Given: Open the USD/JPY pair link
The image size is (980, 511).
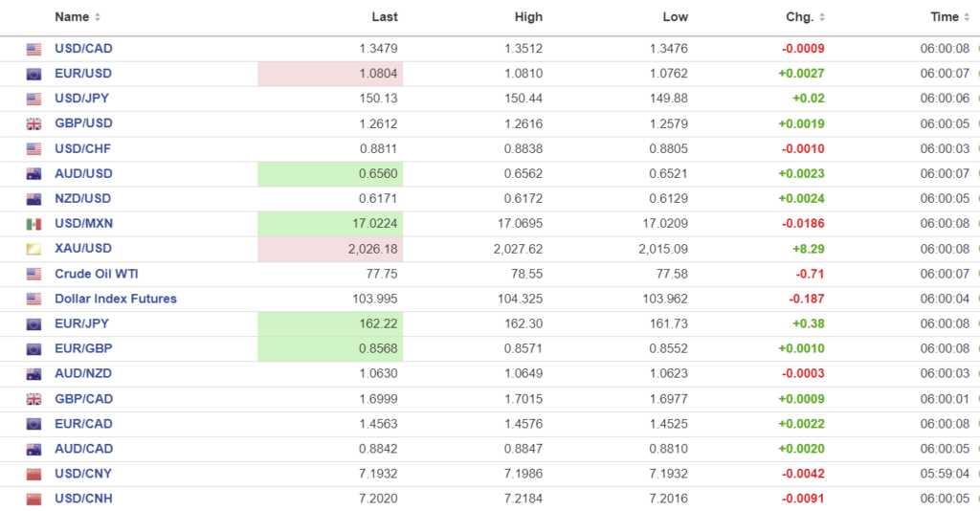Looking at the screenshot, I should pyautogui.click(x=83, y=99).
